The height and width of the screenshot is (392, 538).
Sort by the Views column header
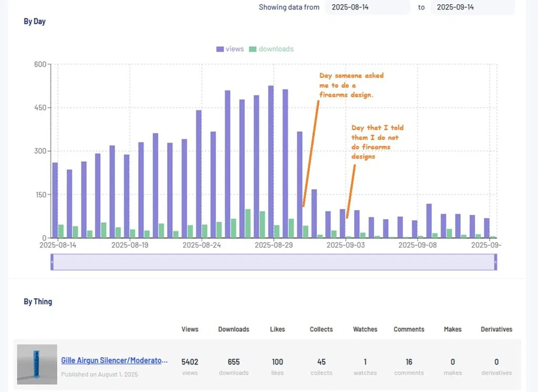tap(190, 329)
